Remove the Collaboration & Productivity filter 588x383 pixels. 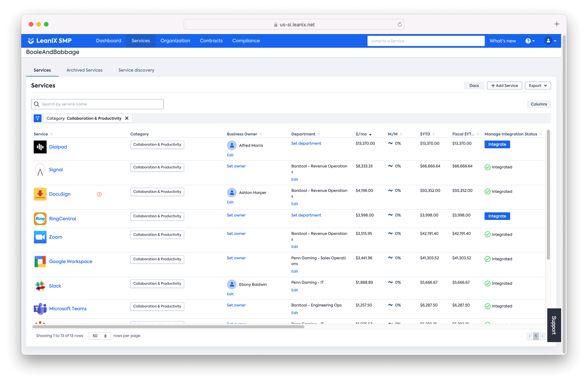127,118
